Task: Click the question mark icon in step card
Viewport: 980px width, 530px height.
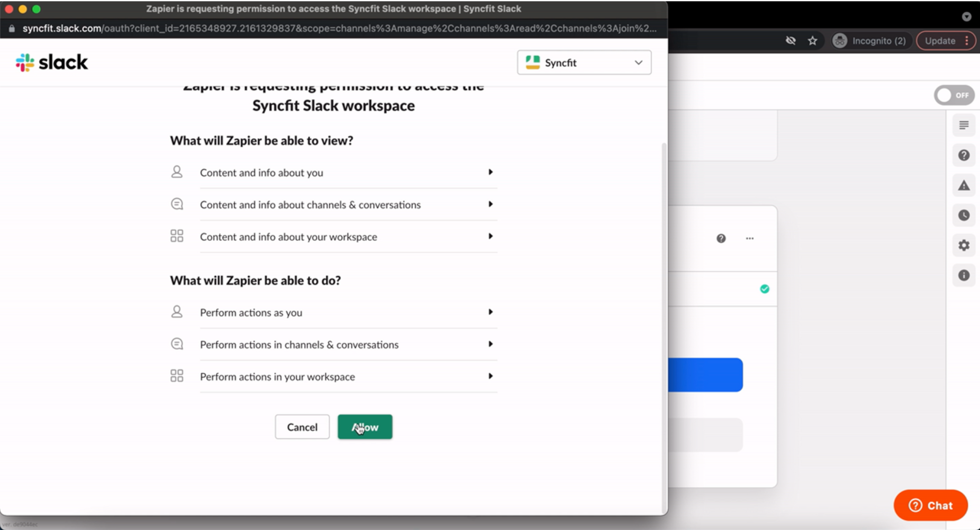Action: (x=721, y=238)
